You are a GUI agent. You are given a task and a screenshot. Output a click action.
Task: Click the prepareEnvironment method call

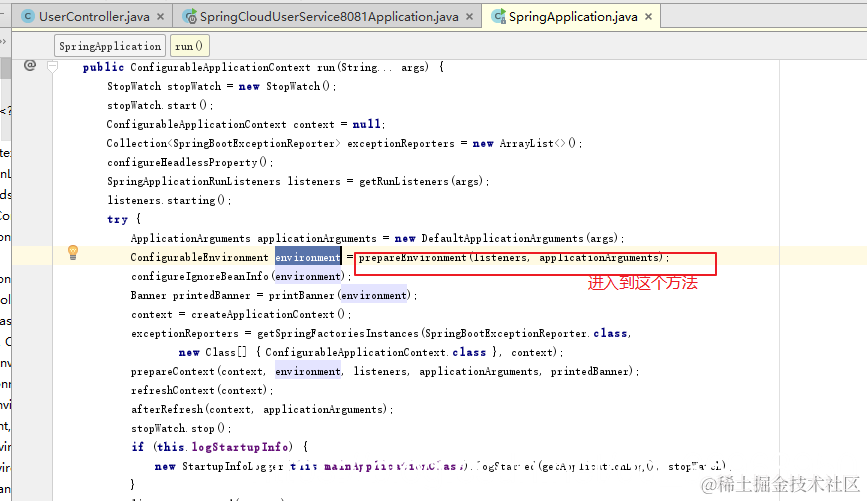(x=412, y=257)
